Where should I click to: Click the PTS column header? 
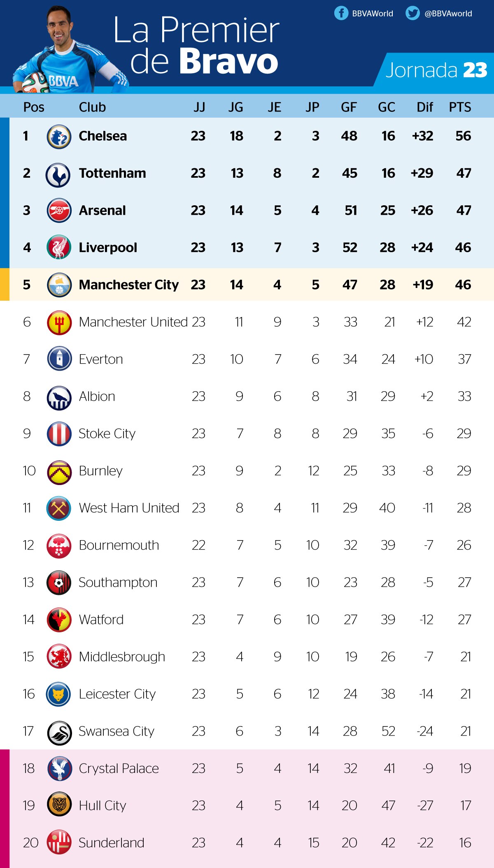coord(460,107)
